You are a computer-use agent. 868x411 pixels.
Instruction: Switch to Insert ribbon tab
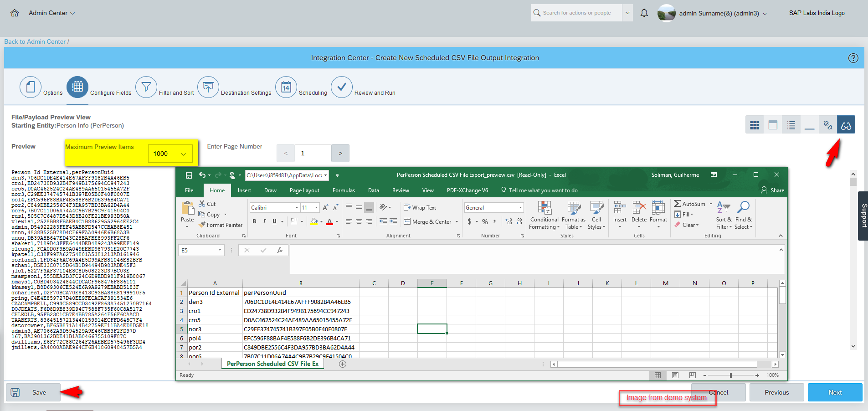[244, 190]
